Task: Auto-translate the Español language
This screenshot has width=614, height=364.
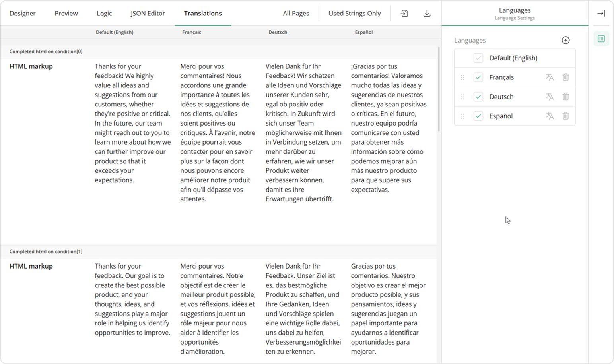Action: [550, 116]
